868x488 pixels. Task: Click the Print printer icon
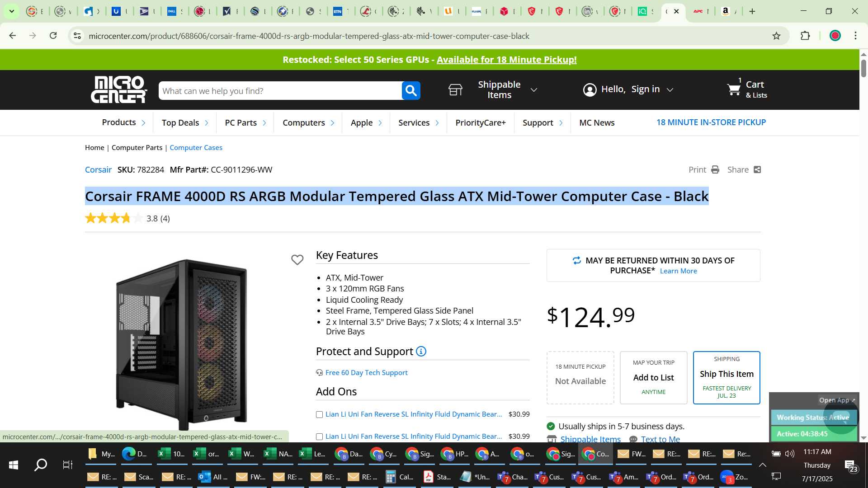pos(715,169)
